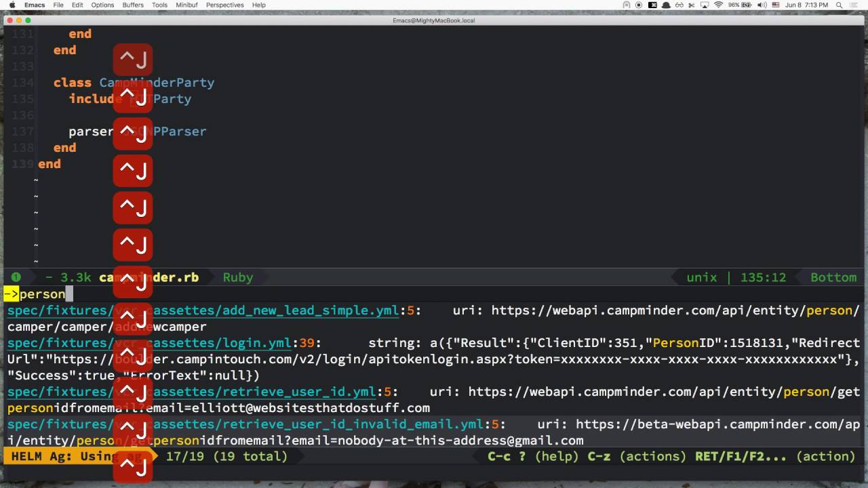Click the 'CampMinderParty' class name

coord(157,82)
